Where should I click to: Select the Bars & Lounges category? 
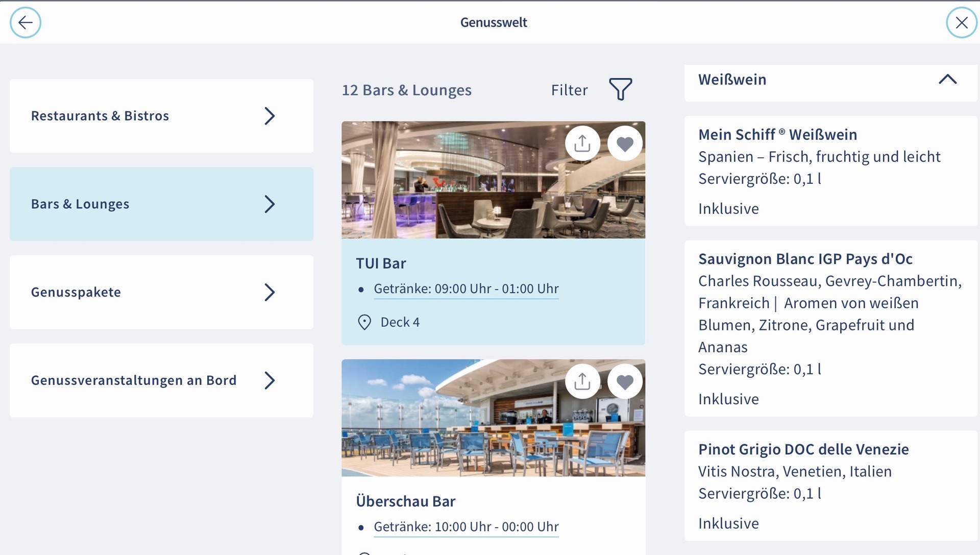tap(161, 204)
